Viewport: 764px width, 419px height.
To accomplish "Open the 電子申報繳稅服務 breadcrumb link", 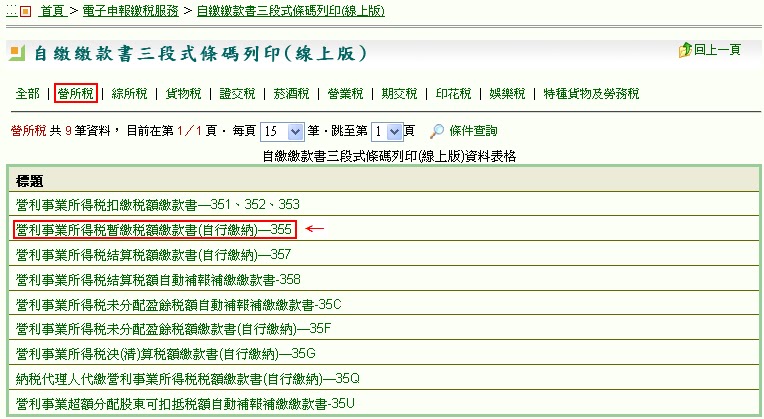I will pyautogui.click(x=131, y=11).
